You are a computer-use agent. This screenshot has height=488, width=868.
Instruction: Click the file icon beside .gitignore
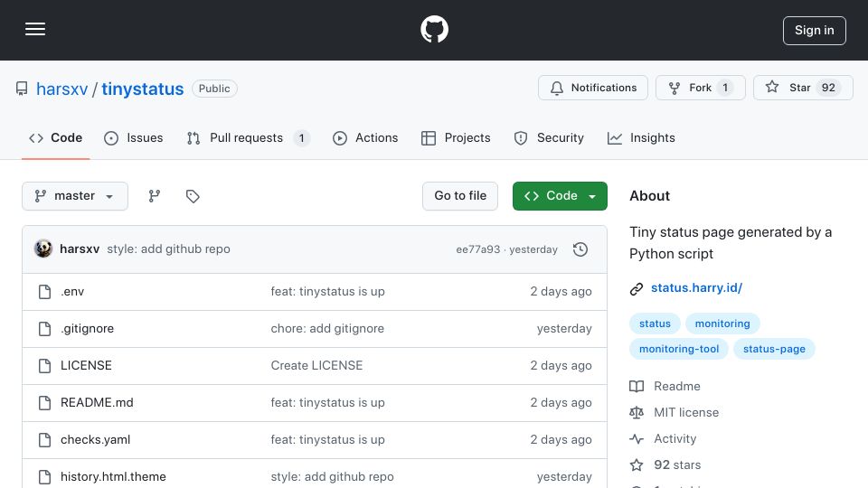point(45,329)
